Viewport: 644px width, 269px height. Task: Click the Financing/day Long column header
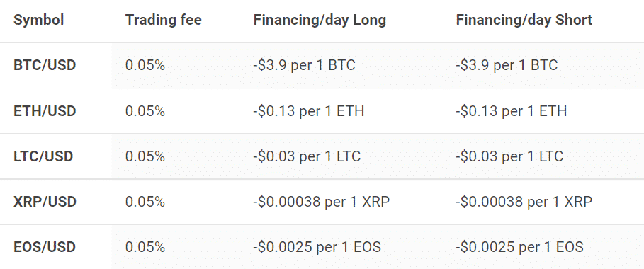point(320,20)
